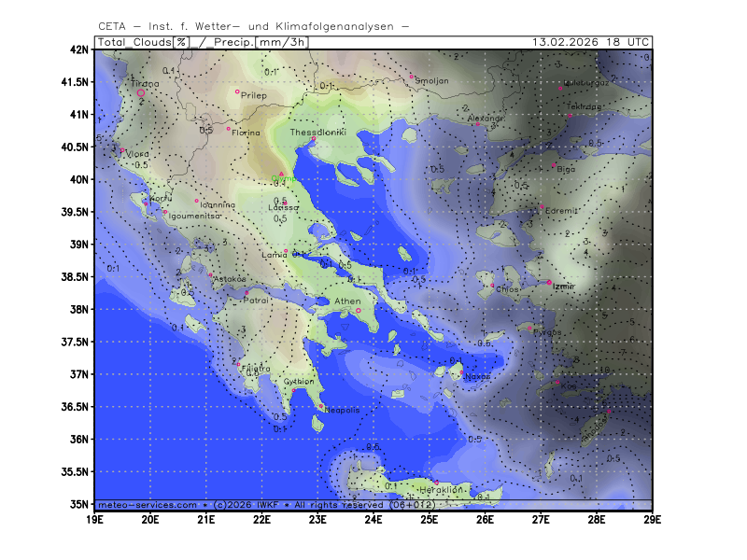Click the Smoljan city marker

pos(412,77)
